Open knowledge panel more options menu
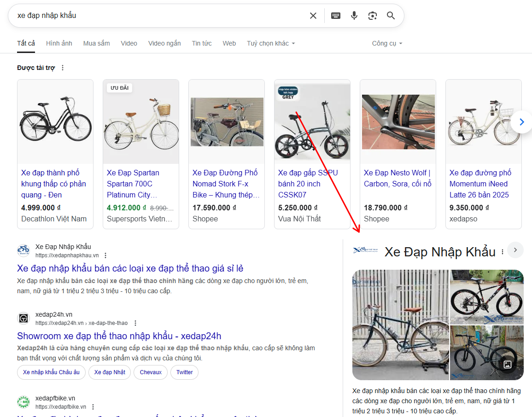 point(503,252)
